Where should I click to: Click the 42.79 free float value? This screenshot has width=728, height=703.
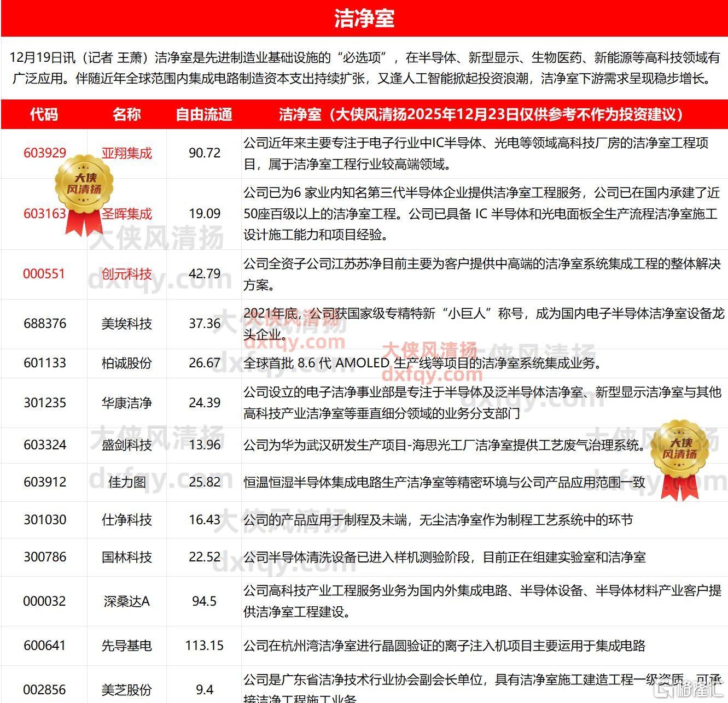(205, 274)
